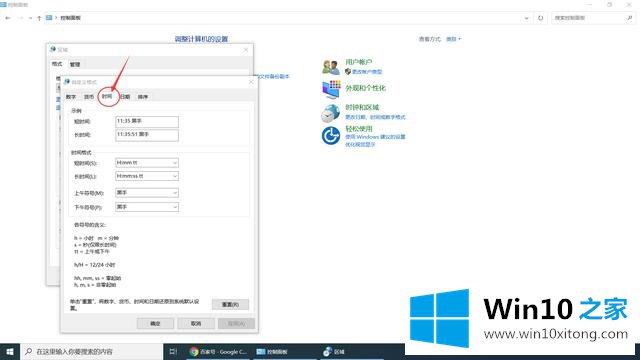Click the Control Panel icon in address bar

49,18
